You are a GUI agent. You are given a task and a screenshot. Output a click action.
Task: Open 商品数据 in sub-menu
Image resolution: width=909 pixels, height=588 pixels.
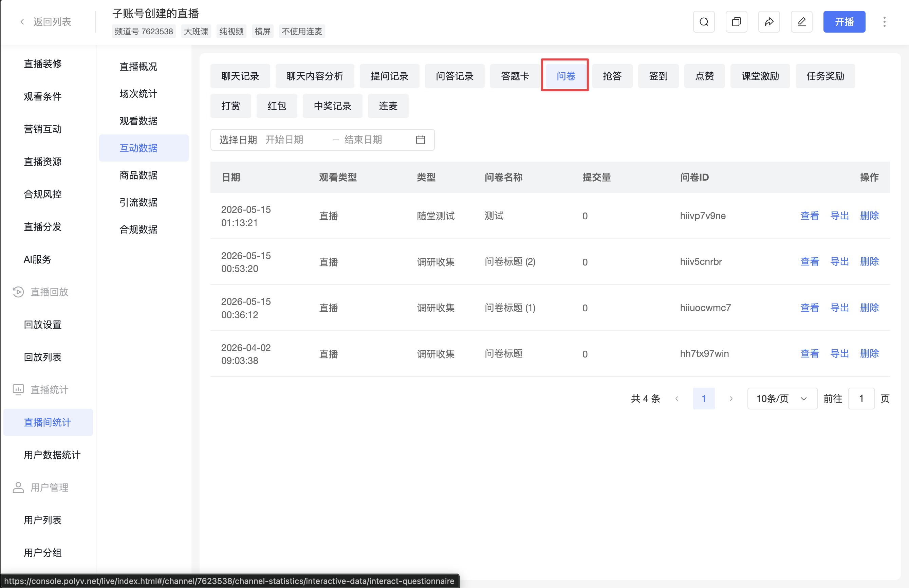point(138,175)
